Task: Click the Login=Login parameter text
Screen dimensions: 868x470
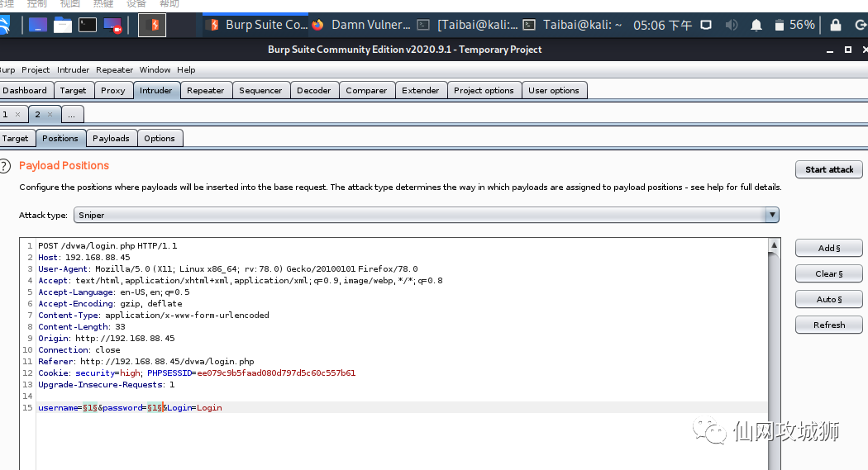Action: tap(194, 408)
